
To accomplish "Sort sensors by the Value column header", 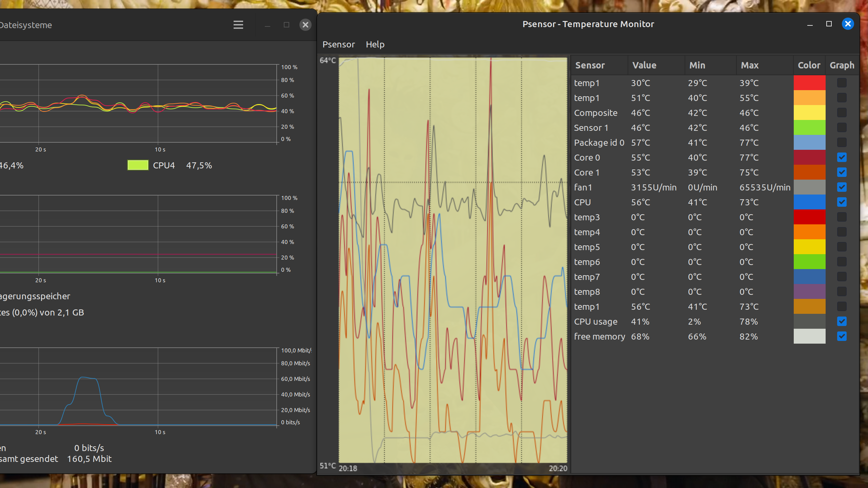I will pyautogui.click(x=644, y=65).
